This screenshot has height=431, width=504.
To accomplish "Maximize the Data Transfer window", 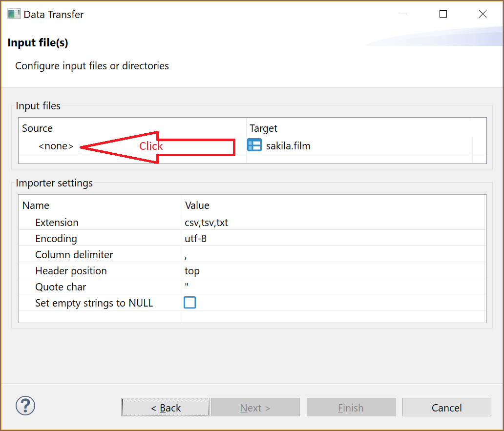I will tap(443, 14).
